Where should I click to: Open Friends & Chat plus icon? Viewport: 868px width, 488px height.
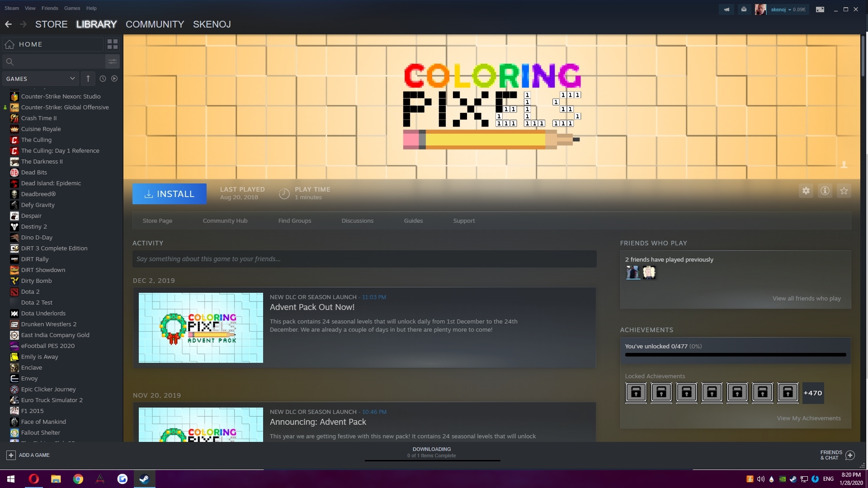click(850, 455)
